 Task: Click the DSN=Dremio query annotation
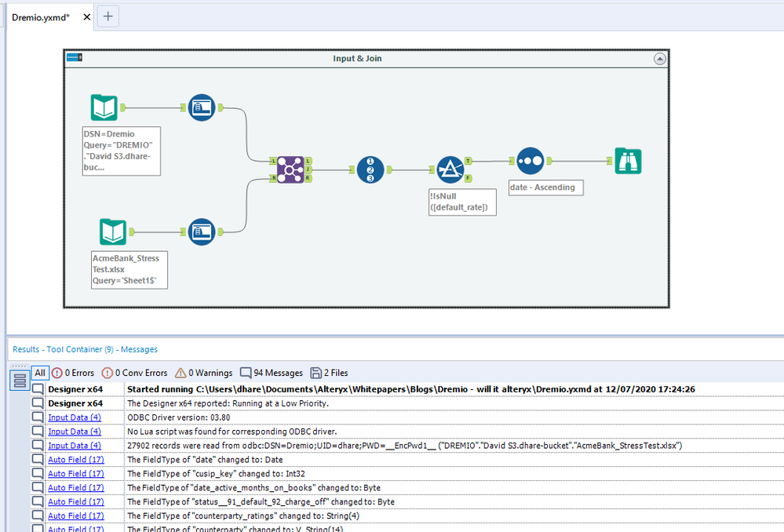122,151
